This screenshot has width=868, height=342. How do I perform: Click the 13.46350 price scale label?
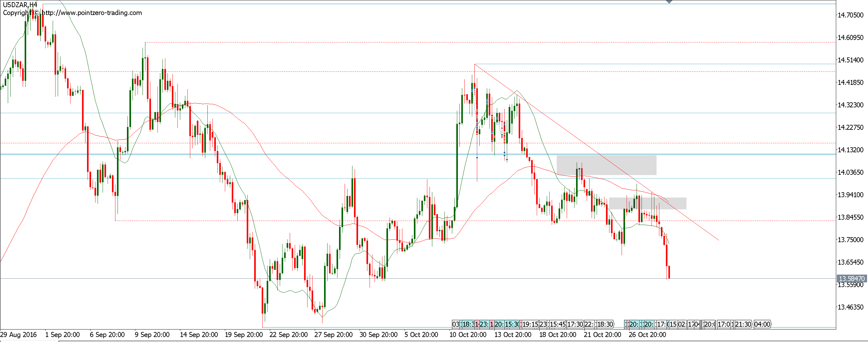pos(851,307)
